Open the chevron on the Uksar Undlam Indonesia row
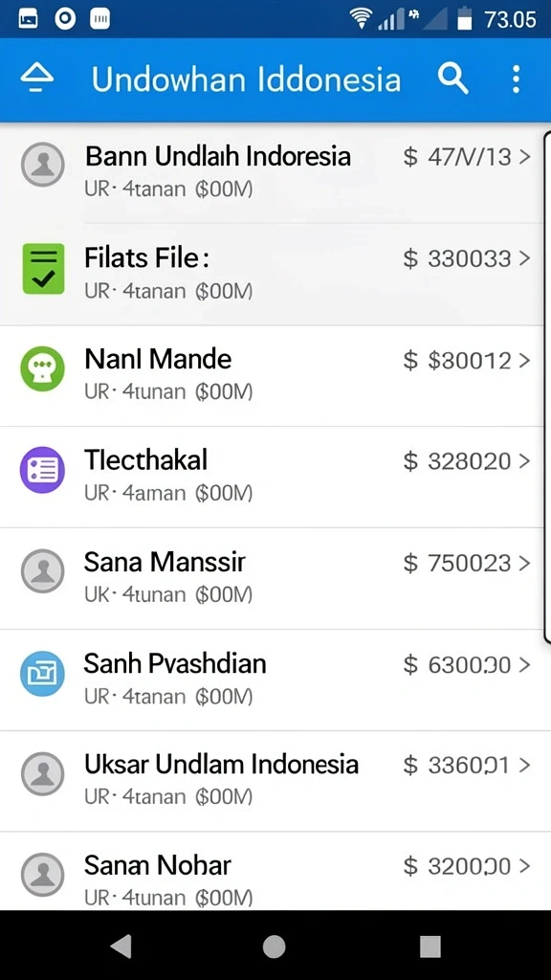 (x=524, y=765)
